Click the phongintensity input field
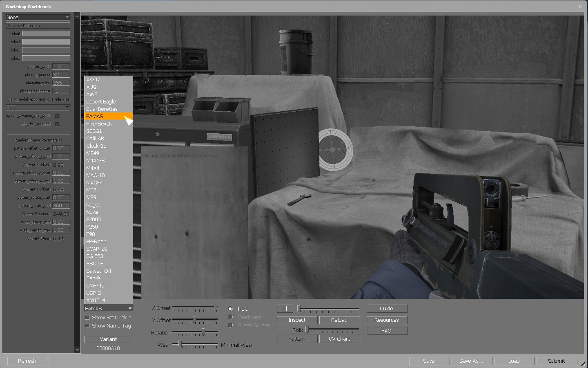The height and width of the screenshot is (368, 588). click(x=61, y=83)
